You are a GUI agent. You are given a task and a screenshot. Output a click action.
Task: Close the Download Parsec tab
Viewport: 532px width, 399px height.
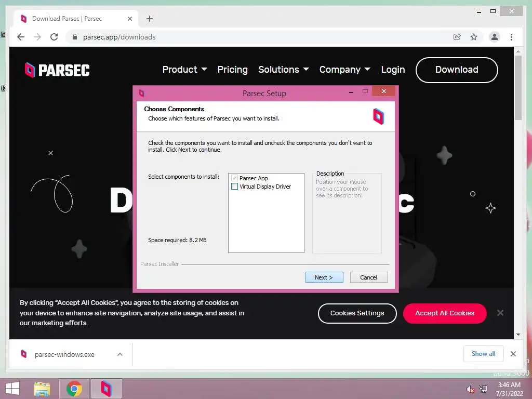tap(129, 19)
